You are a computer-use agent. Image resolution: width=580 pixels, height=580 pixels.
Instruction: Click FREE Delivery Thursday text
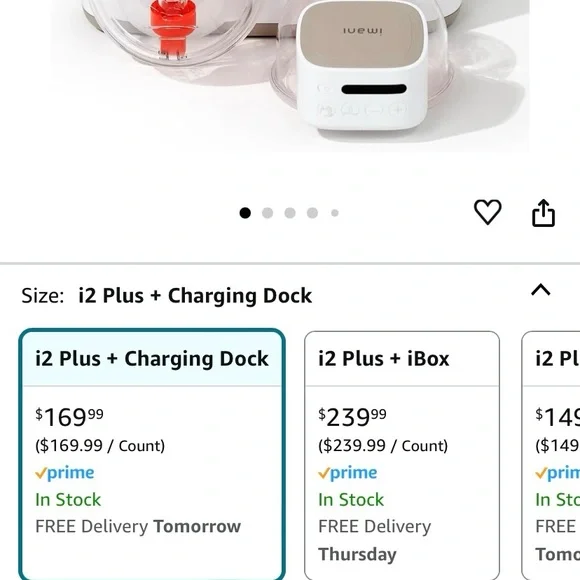[375, 540]
